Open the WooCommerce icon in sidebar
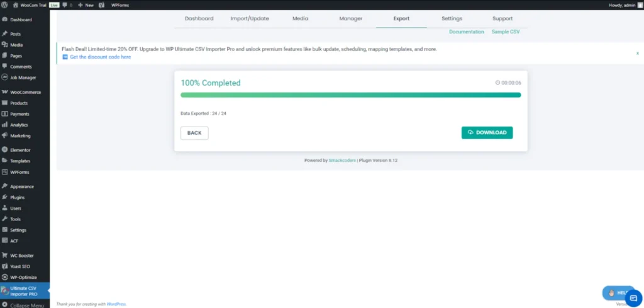This screenshot has height=308, width=644. click(x=5, y=92)
